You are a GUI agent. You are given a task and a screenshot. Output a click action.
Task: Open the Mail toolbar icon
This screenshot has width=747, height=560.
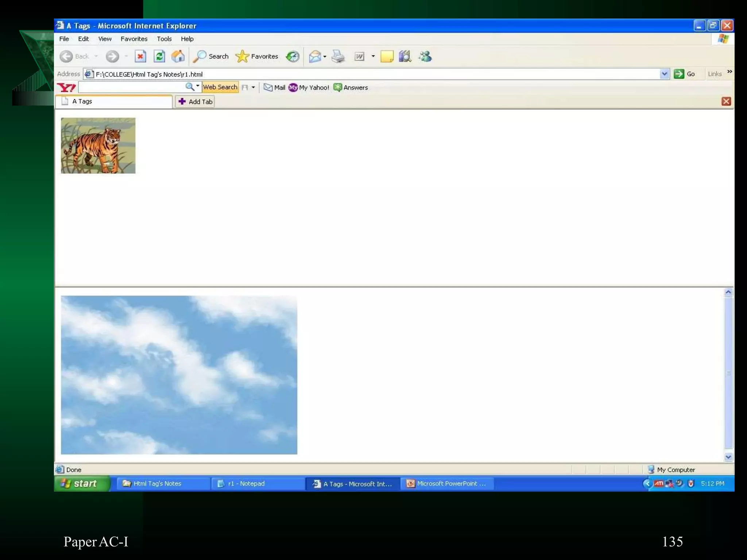pos(315,57)
